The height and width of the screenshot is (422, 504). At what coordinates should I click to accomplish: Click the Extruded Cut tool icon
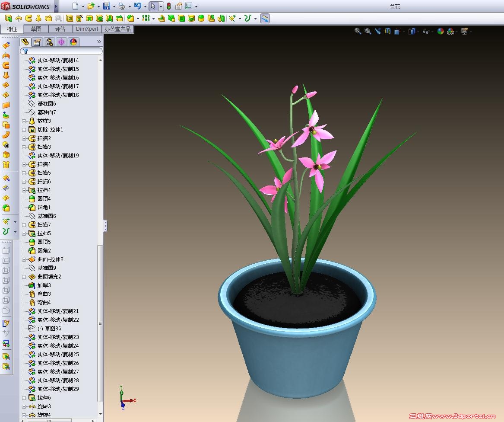click(x=70, y=18)
